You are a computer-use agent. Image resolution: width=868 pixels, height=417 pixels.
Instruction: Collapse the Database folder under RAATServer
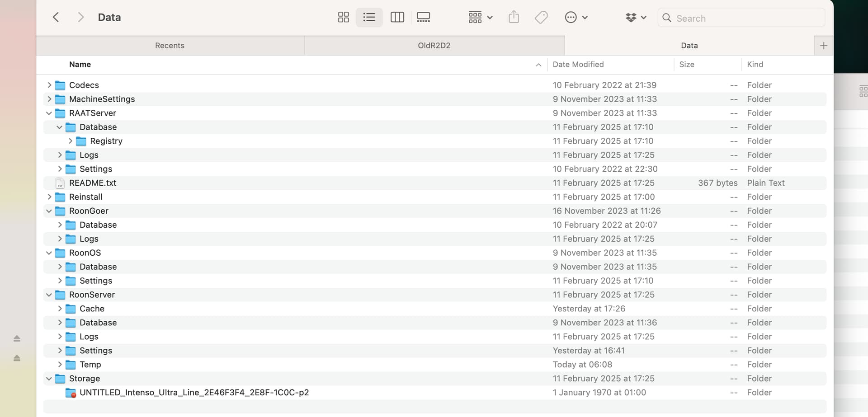(60, 127)
